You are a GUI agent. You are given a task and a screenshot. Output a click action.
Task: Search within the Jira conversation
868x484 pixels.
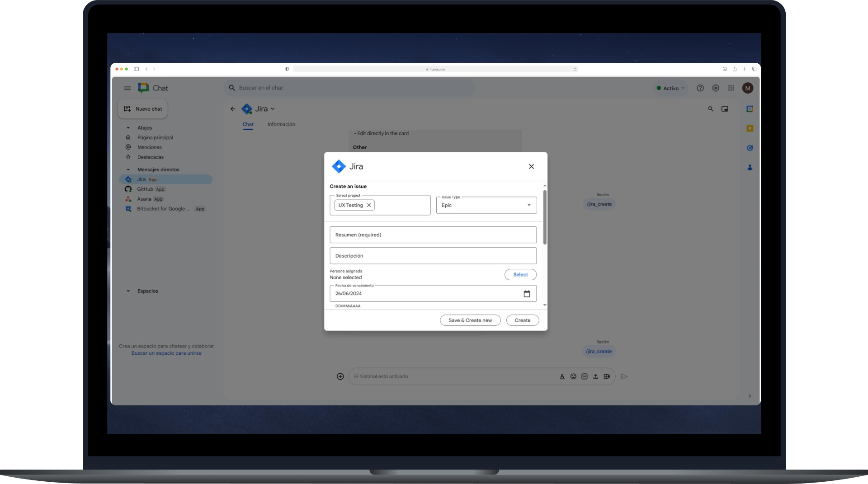pyautogui.click(x=711, y=109)
